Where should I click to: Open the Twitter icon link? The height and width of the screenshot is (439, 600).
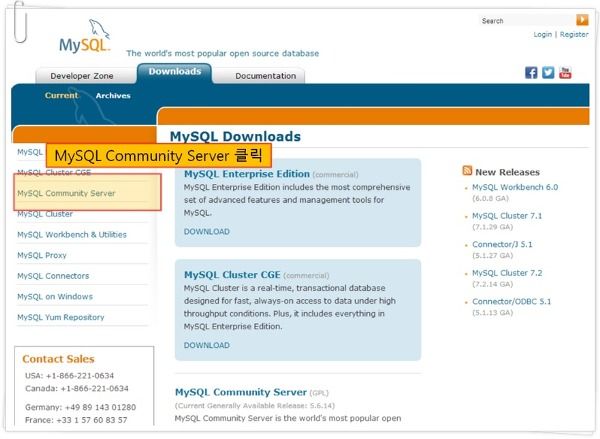[548, 72]
